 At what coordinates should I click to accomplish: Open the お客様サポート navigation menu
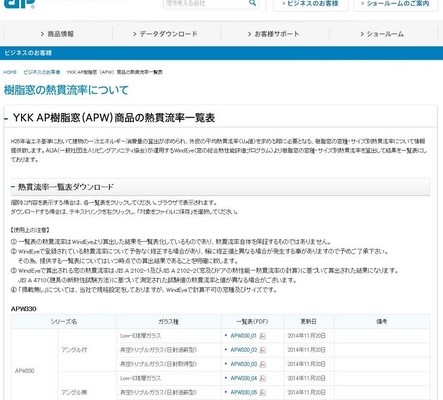tap(274, 34)
